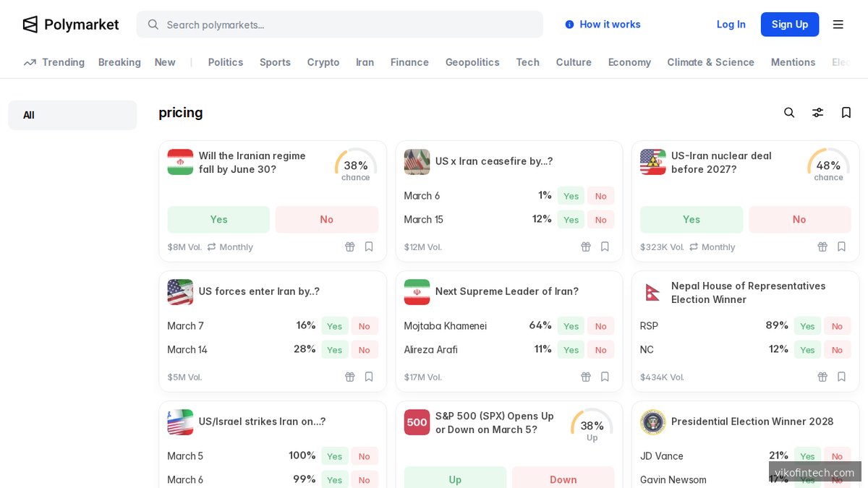The width and height of the screenshot is (868, 488).
Task: Open the filter sliders icon
Action: tap(817, 113)
